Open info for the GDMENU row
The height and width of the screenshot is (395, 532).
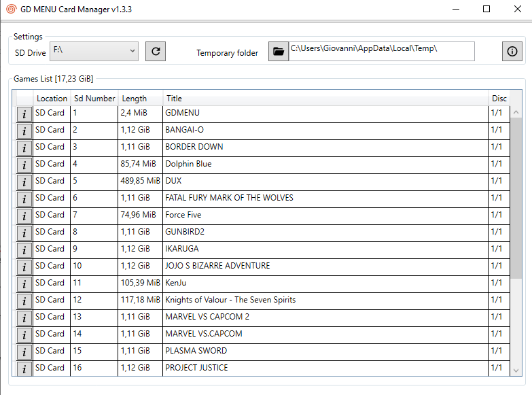pyautogui.click(x=24, y=114)
